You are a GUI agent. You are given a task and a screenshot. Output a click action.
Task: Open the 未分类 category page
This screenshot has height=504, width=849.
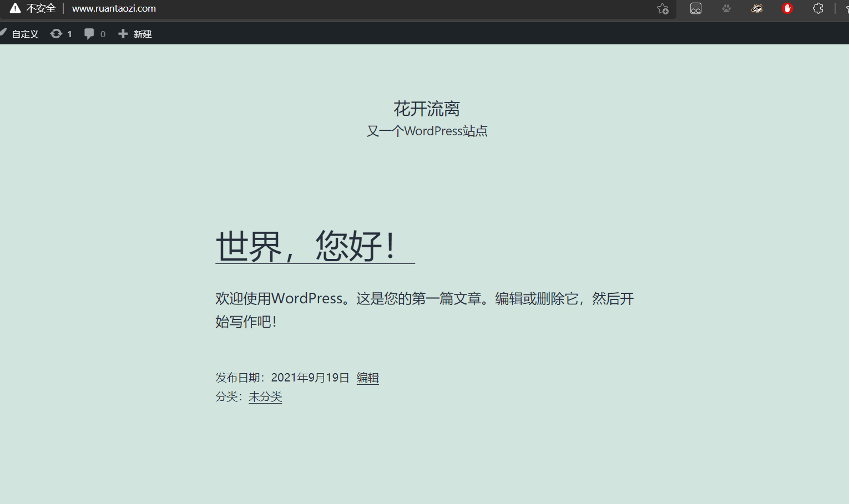[265, 396]
